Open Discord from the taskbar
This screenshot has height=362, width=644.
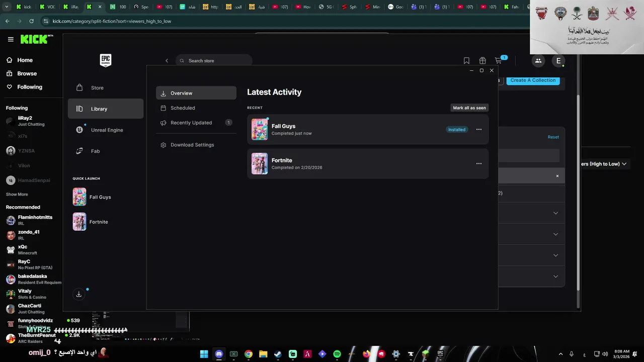click(219, 354)
